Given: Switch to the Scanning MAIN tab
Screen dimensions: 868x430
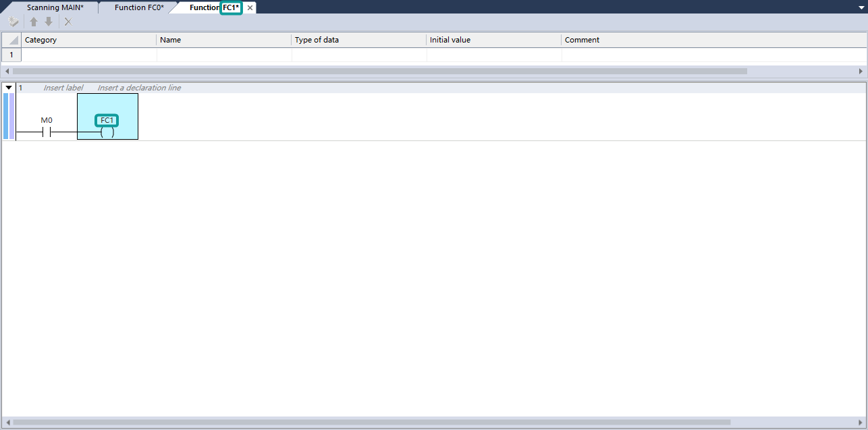Looking at the screenshot, I should 55,7.
